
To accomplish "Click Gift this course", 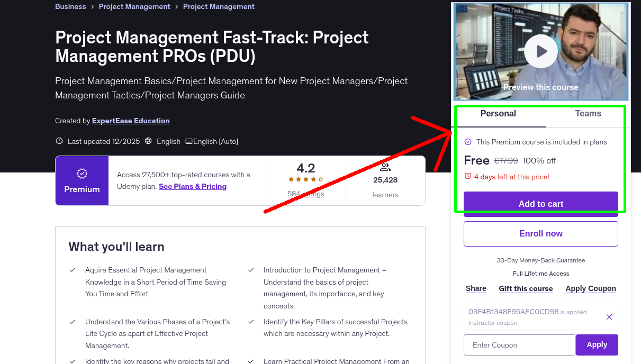I will click(526, 288).
